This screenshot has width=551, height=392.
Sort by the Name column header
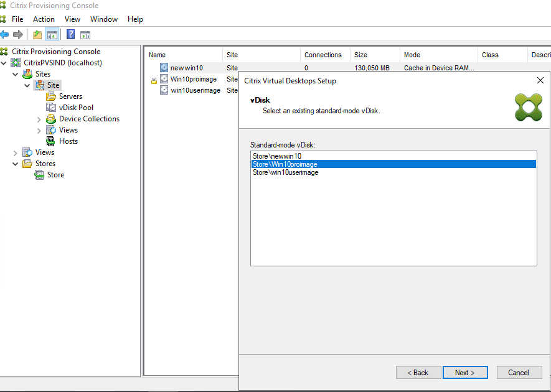coord(184,55)
